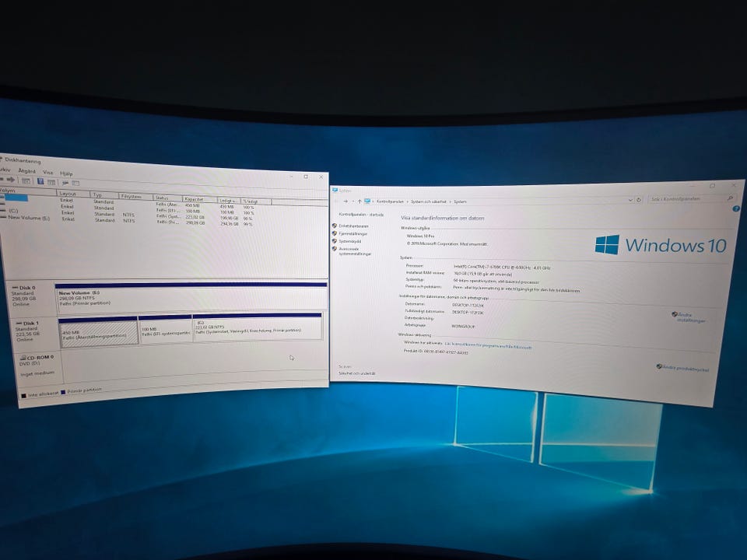Click the forward arrow in Diskhantering toolbar
The height and width of the screenshot is (560, 747).
pyautogui.click(x=10, y=180)
